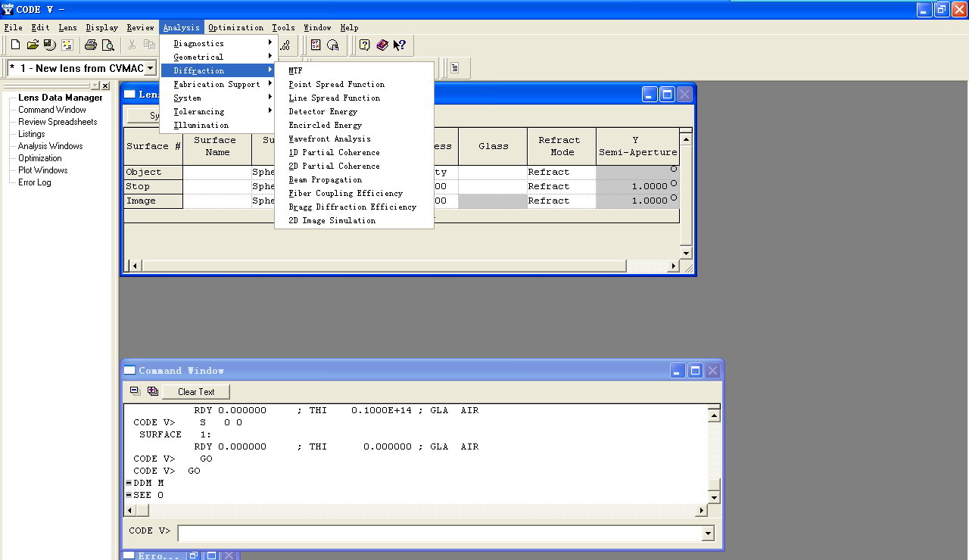This screenshot has width=969, height=560.
Task: Click the Command Window vertical scrollbar down arrow
Action: pyautogui.click(x=714, y=497)
